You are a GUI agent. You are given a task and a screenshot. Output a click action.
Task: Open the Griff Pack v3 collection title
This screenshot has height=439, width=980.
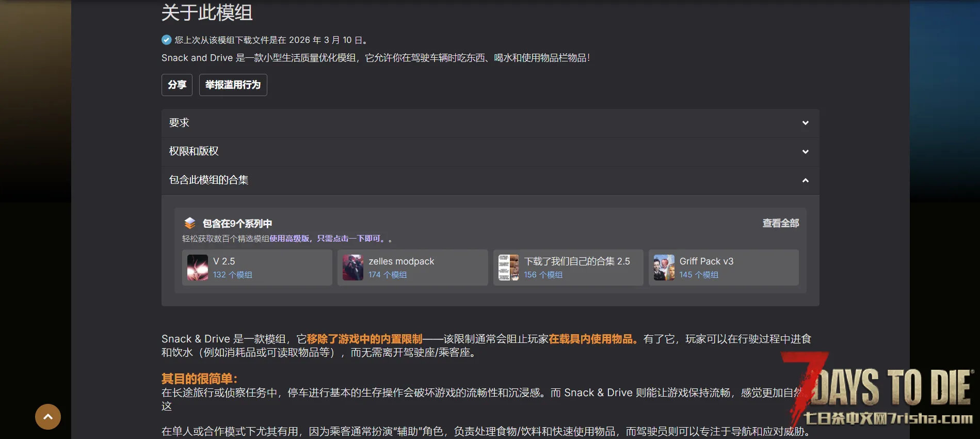click(706, 261)
